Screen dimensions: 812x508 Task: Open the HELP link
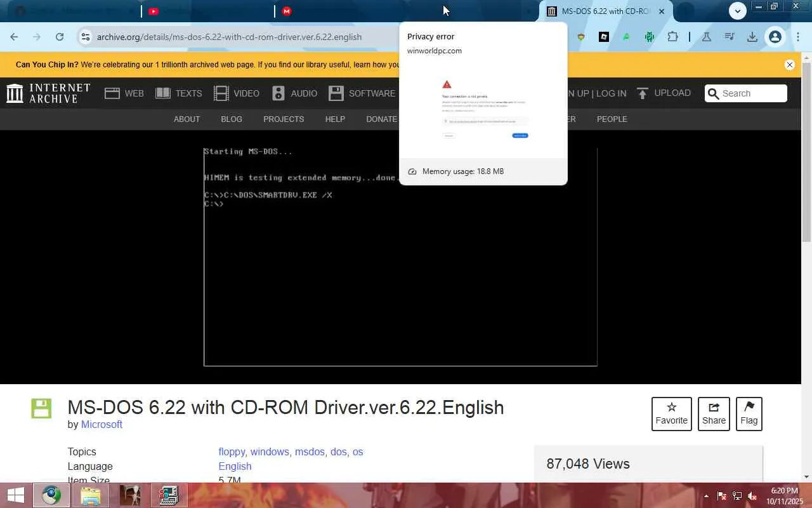(x=335, y=119)
